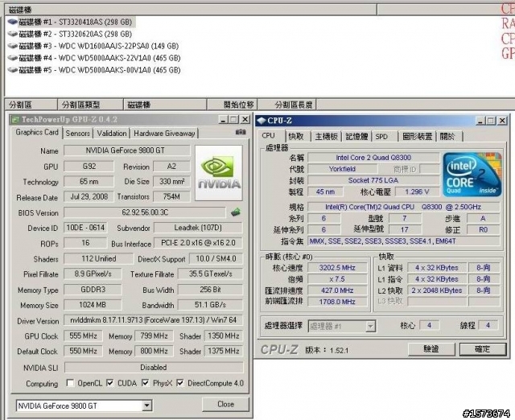The width and height of the screenshot is (515, 420).
Task: Enable the OpenCL checkbox
Action: 70,383
